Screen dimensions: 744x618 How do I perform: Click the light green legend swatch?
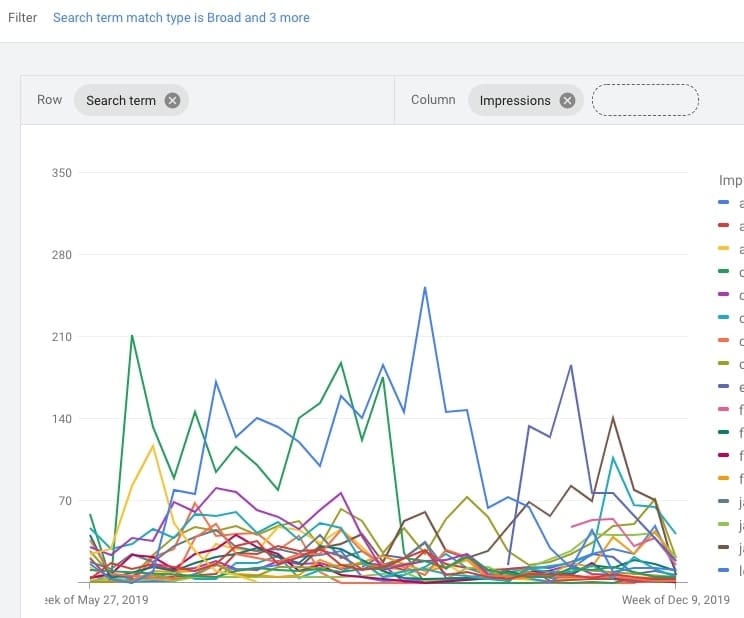click(724, 524)
